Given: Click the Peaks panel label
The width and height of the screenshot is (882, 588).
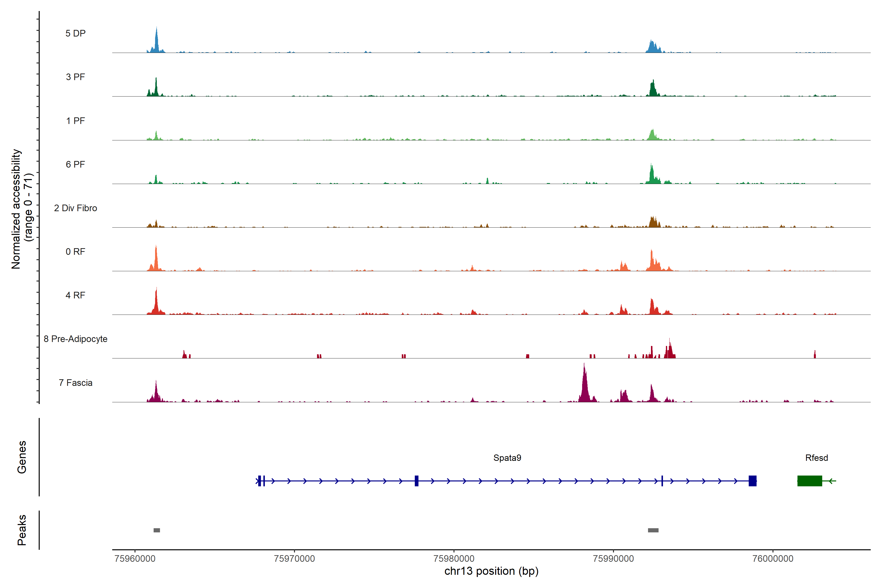Looking at the screenshot, I should point(22,529).
